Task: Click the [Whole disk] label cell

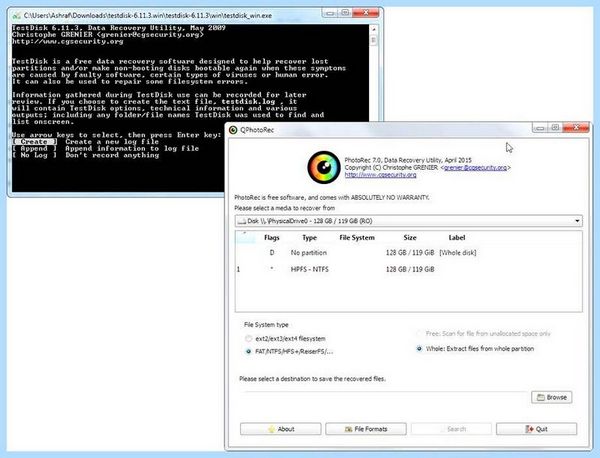Action: (458, 253)
